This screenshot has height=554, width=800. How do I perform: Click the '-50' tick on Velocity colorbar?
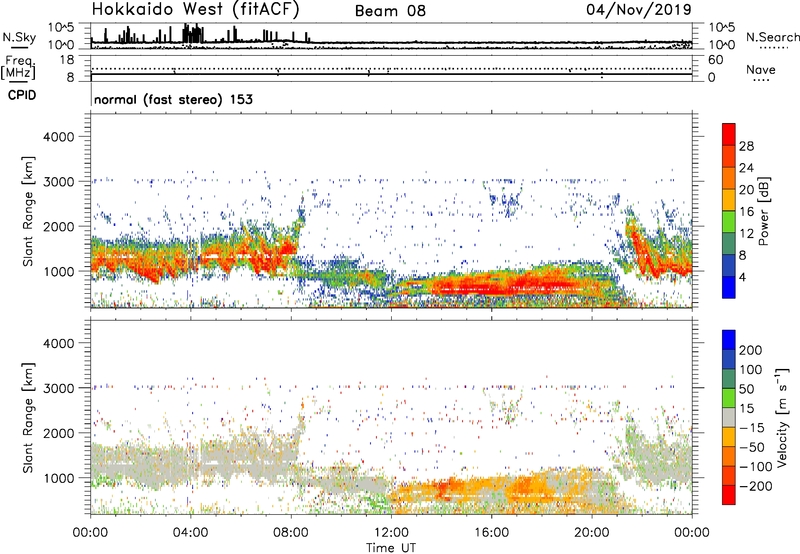[x=752, y=447]
